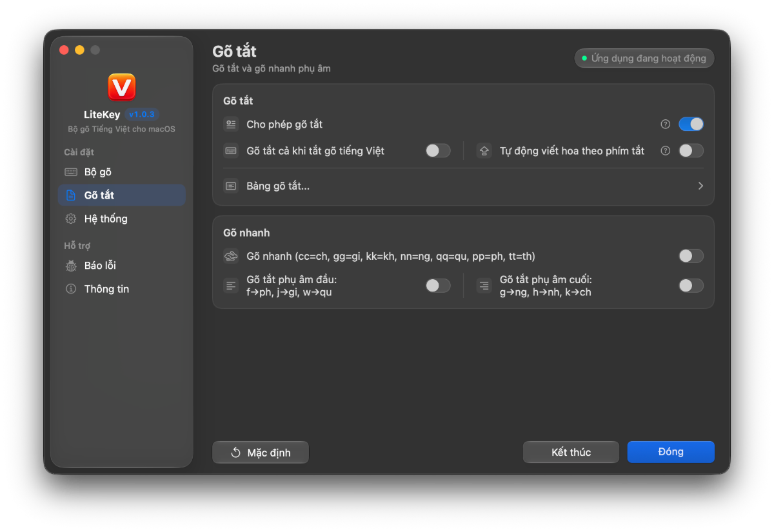
Task: Toggle Tự động viết hoa theo phím tắt
Action: 691,151
